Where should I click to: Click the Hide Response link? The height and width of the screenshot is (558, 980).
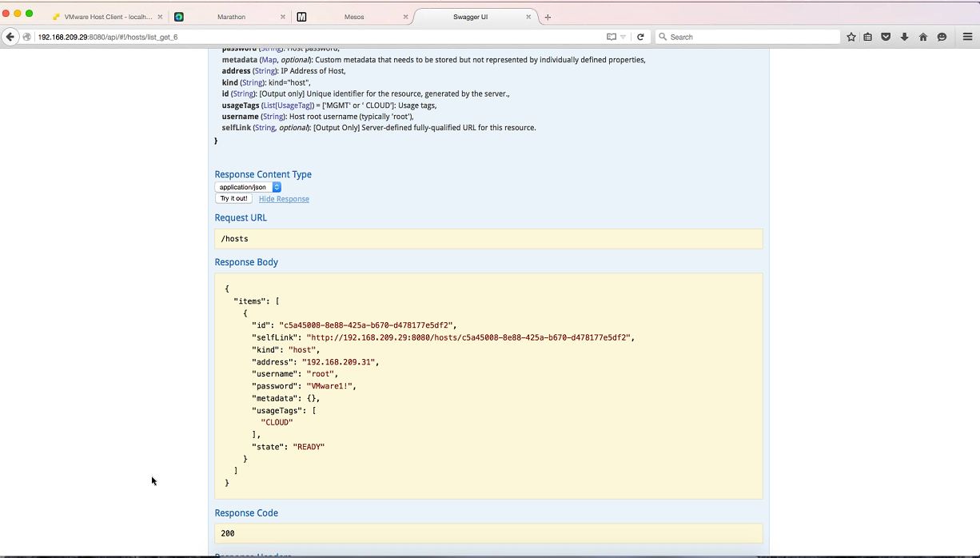click(x=284, y=199)
